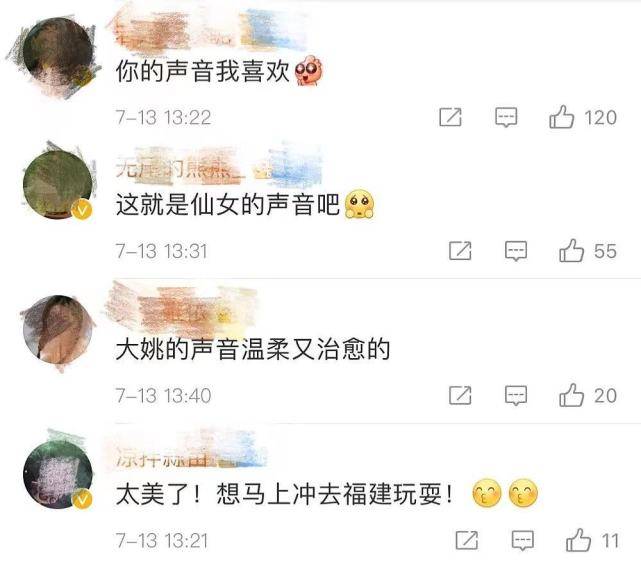Like the 仙女的声音 comment
This screenshot has width=641, height=565.
[x=572, y=251]
